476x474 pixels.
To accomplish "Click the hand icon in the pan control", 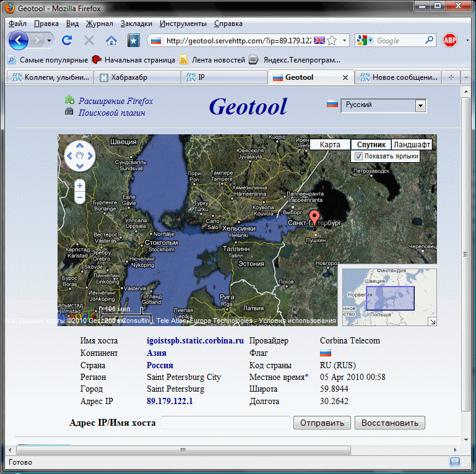I will [80, 156].
